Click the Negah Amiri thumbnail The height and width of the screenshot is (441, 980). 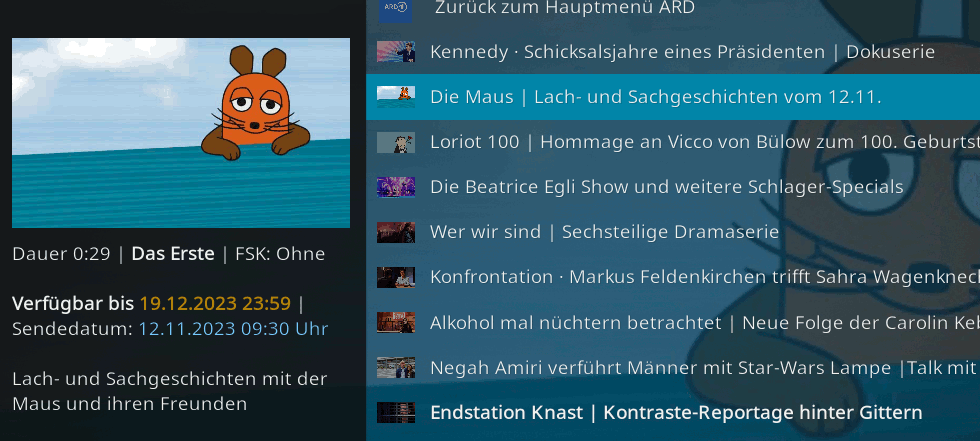[x=396, y=367]
